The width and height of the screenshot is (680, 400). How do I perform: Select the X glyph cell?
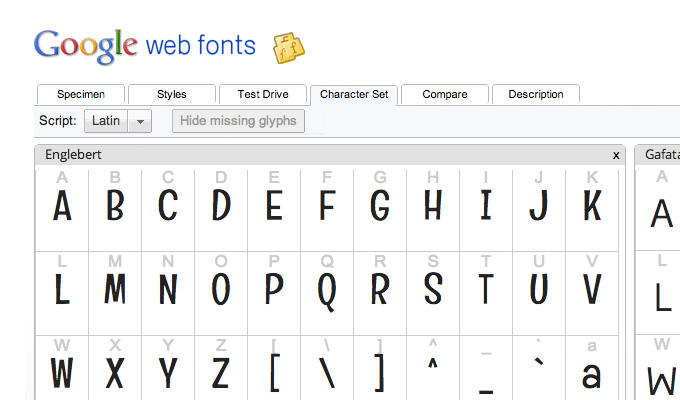115,368
